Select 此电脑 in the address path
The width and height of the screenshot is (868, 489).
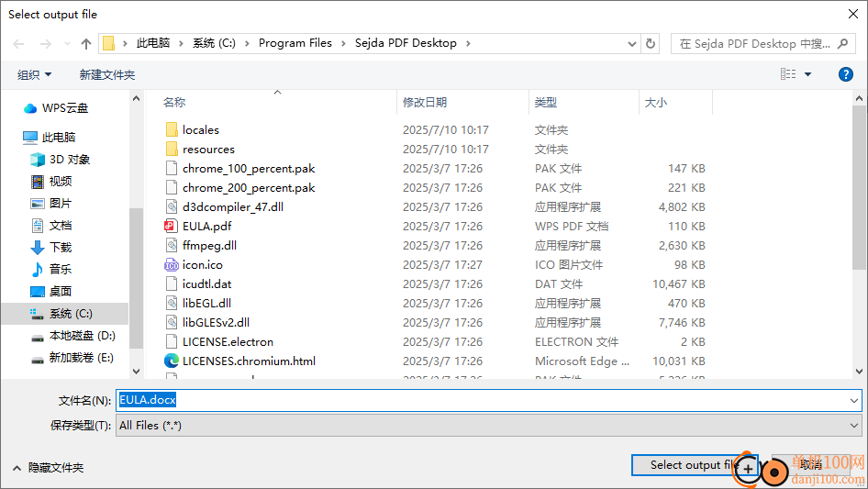(153, 43)
